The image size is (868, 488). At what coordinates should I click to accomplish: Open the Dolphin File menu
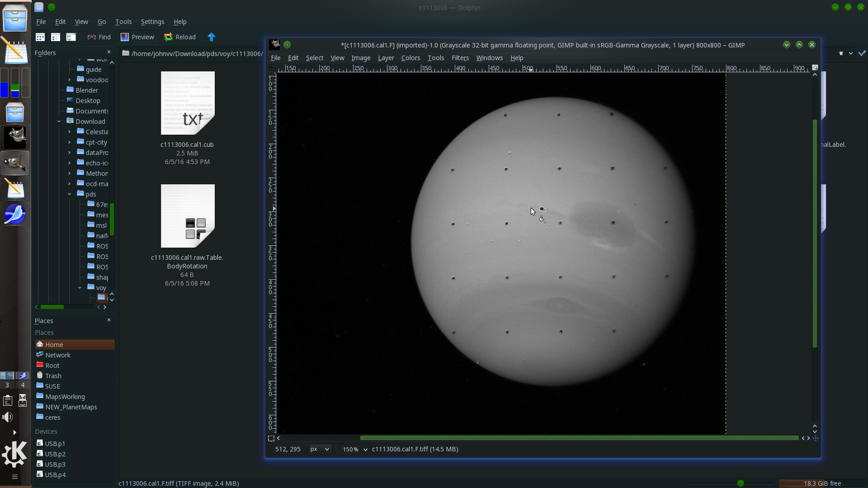[41, 22]
